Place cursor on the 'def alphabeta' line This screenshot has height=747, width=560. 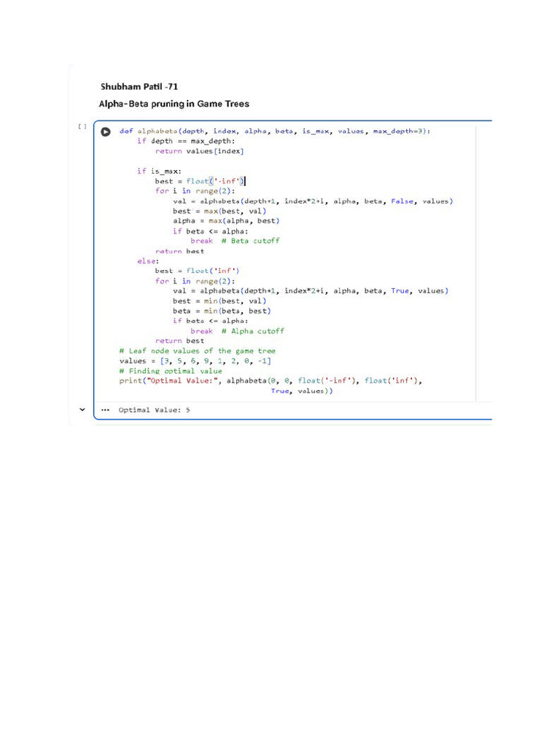[x=274, y=131]
